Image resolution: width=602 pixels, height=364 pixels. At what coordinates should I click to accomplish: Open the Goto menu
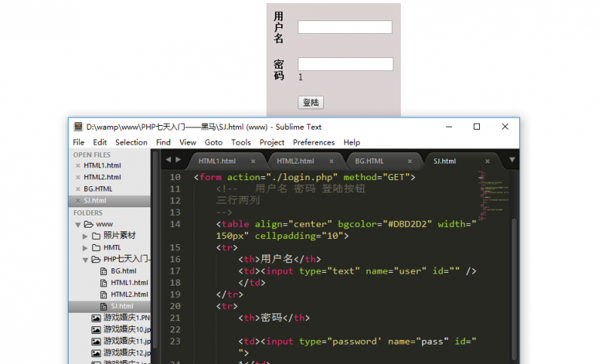[213, 142]
